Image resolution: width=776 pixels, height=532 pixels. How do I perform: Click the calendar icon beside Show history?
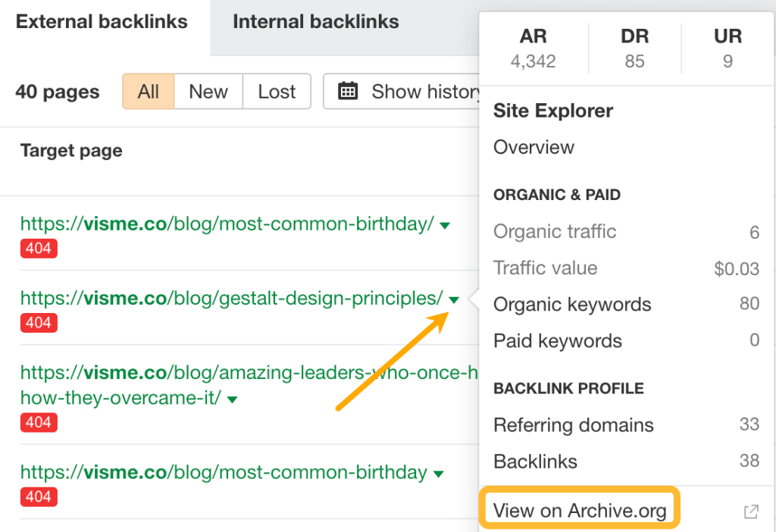coord(348,91)
